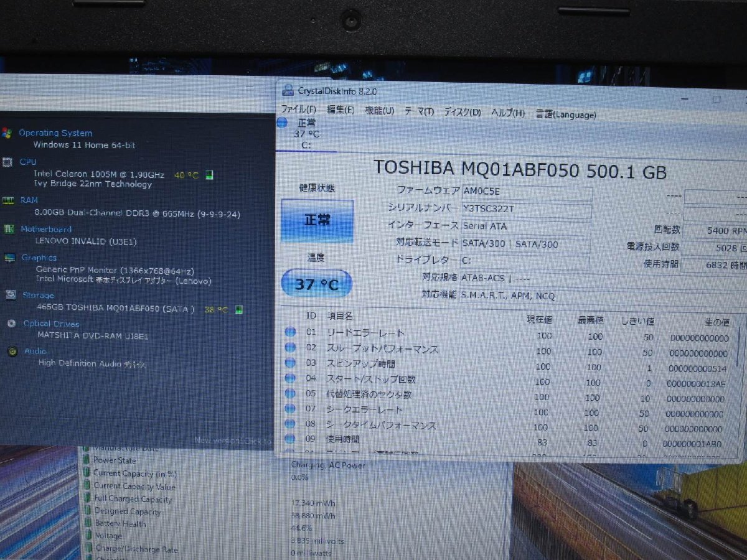Click the 5400 RPM rotation field
Screen dimensions: 747x560
(716, 231)
